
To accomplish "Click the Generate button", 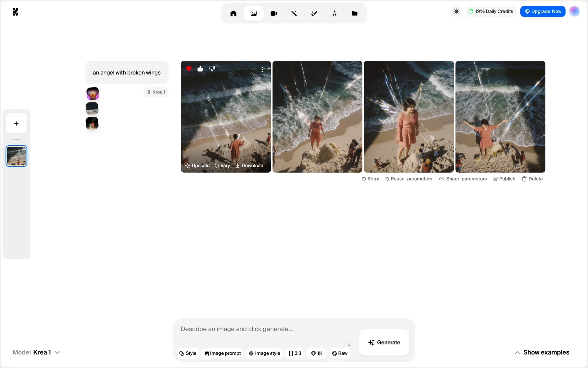I will [384, 343].
